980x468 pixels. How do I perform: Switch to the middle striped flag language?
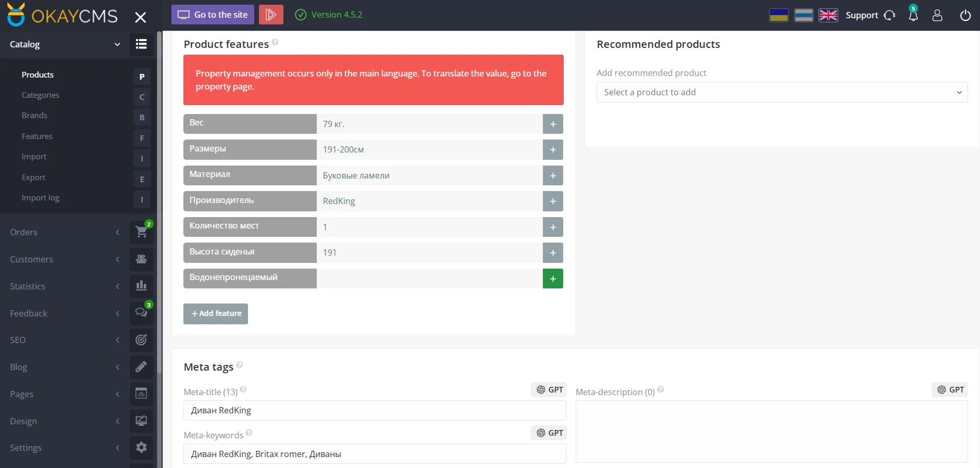(x=804, y=15)
